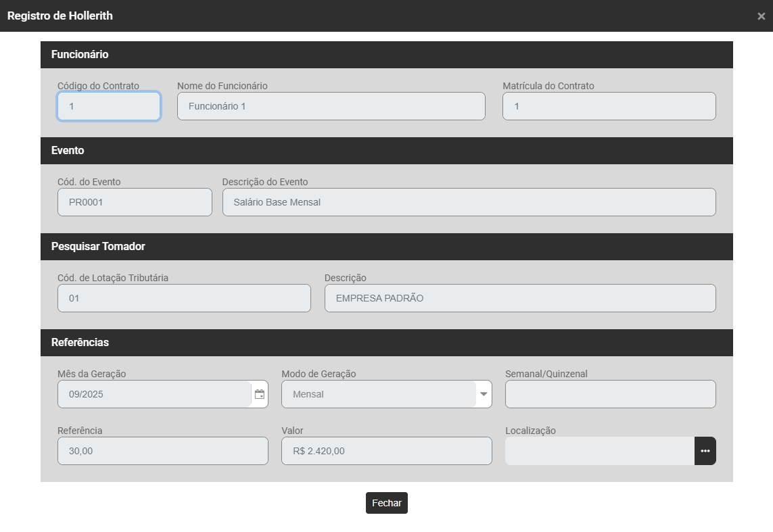Viewport: 773px width, 532px height.
Task: Focus the Cód. de Lotação Tributária input
Action: pyautogui.click(x=184, y=298)
